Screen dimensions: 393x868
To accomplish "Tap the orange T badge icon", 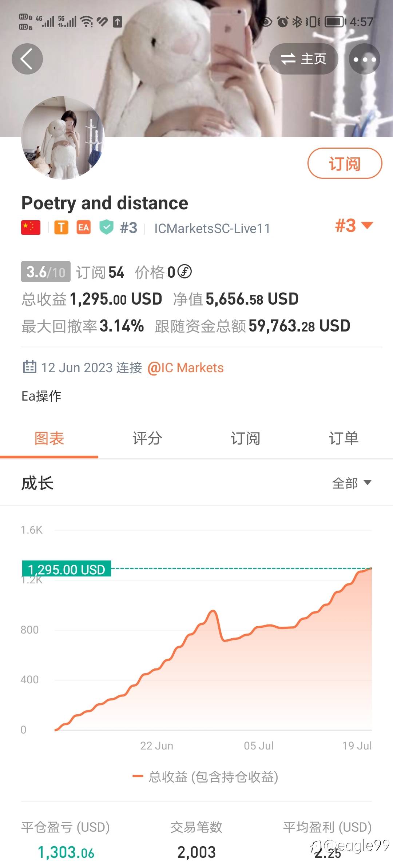I will [61, 228].
